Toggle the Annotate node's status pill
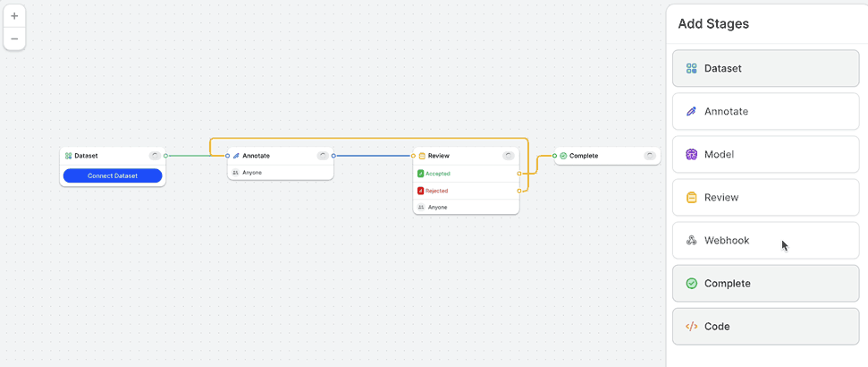Screen dimensions: 868x367 click(323, 156)
